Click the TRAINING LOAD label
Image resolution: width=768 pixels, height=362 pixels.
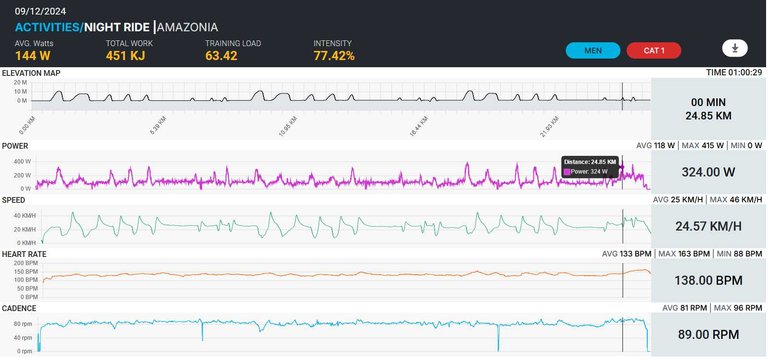coord(233,43)
